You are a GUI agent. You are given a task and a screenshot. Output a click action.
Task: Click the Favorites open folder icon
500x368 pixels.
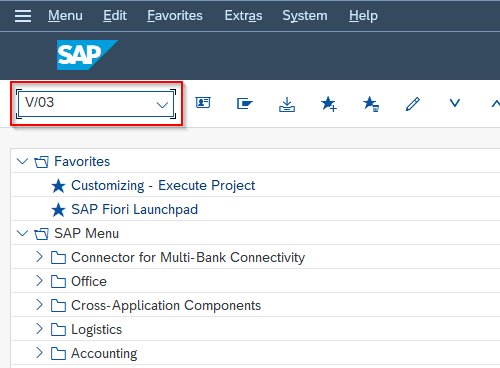pyautogui.click(x=41, y=162)
